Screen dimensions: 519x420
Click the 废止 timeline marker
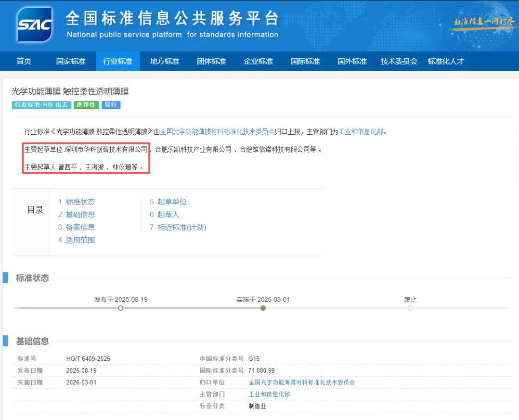point(410,308)
